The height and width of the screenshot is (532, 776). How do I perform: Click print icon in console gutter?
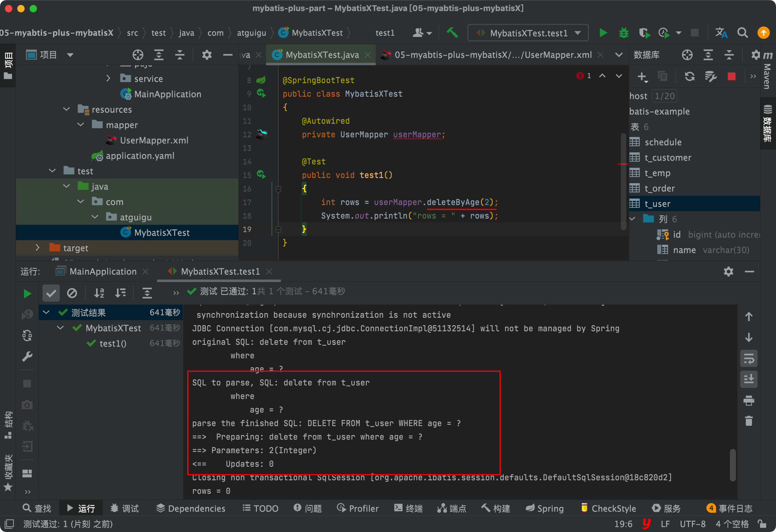tap(748, 400)
